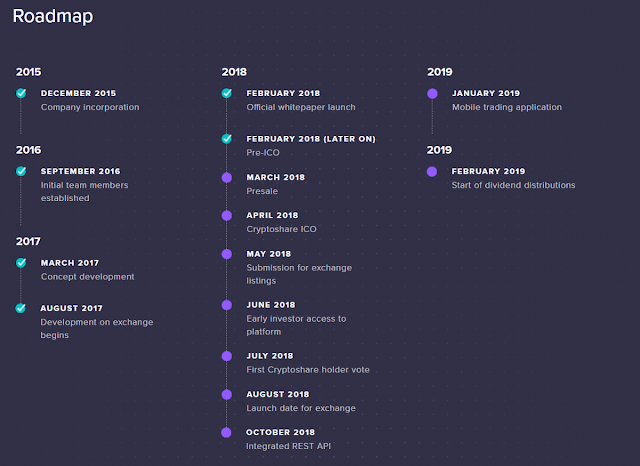Click the August 2017 checkmark icon

21,308
